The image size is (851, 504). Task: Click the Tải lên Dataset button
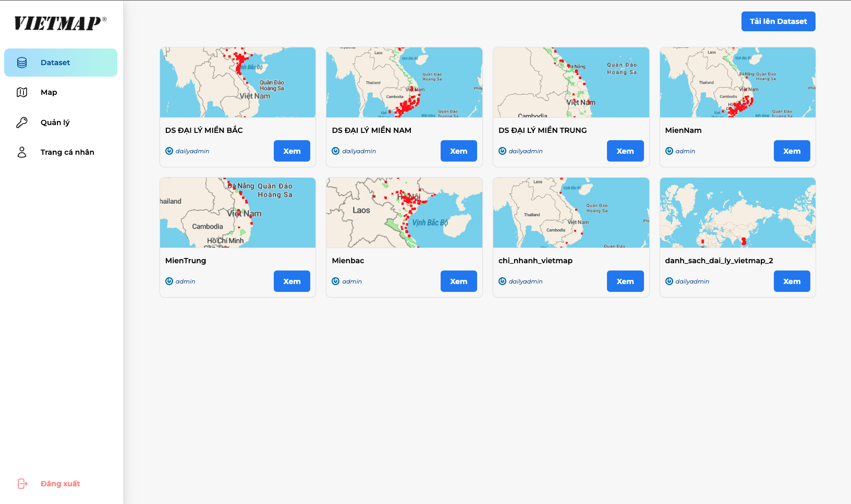(779, 21)
